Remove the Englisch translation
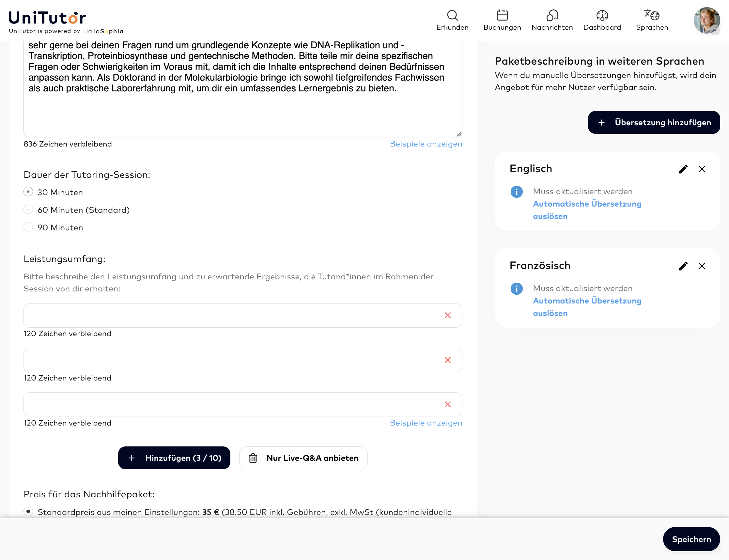This screenshot has width=729, height=560. click(702, 169)
